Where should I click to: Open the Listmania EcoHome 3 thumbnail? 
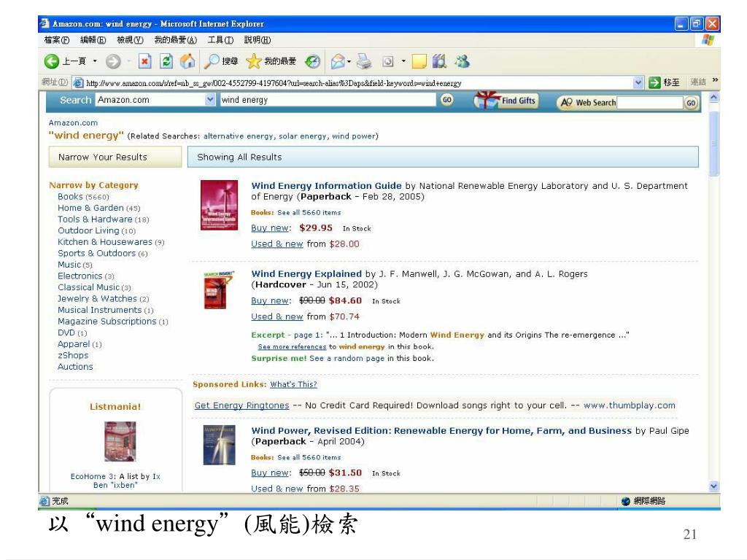coord(120,441)
